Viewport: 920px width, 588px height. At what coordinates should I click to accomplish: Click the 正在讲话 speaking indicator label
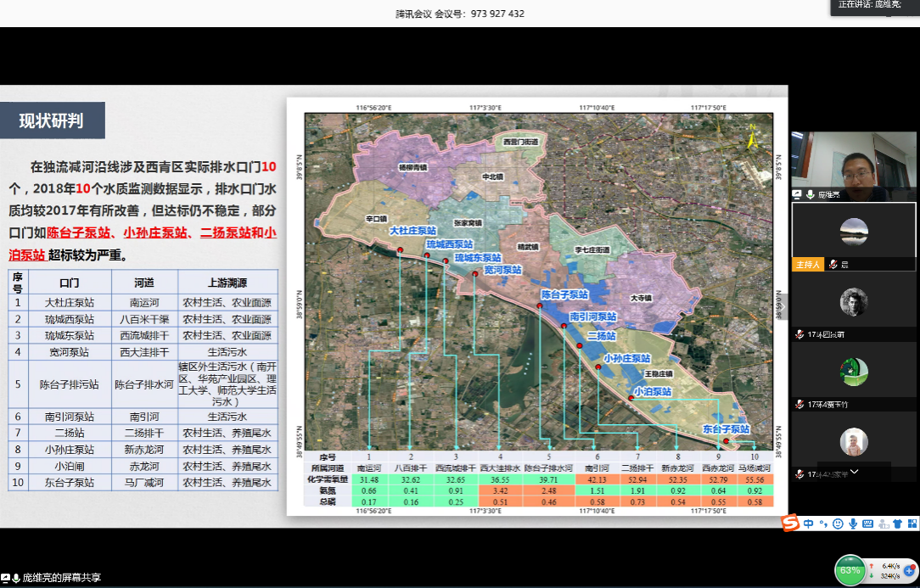[874, 5]
